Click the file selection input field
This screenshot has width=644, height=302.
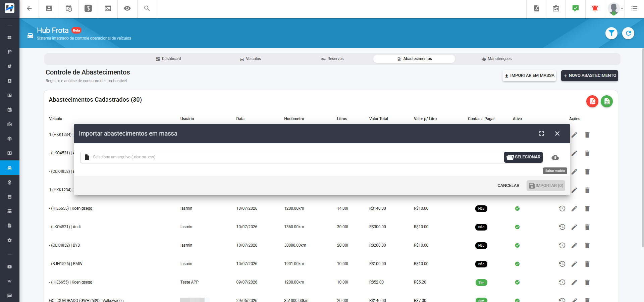(292, 157)
